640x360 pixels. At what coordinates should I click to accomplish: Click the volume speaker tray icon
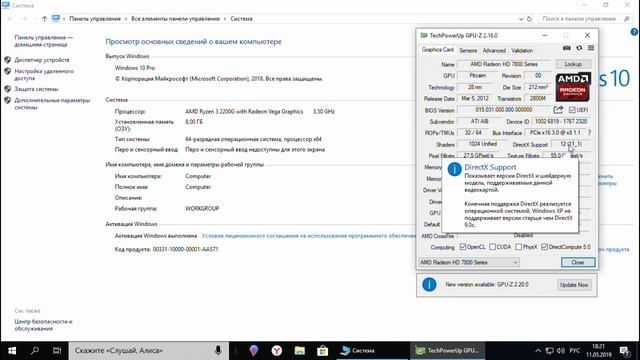[561, 351]
